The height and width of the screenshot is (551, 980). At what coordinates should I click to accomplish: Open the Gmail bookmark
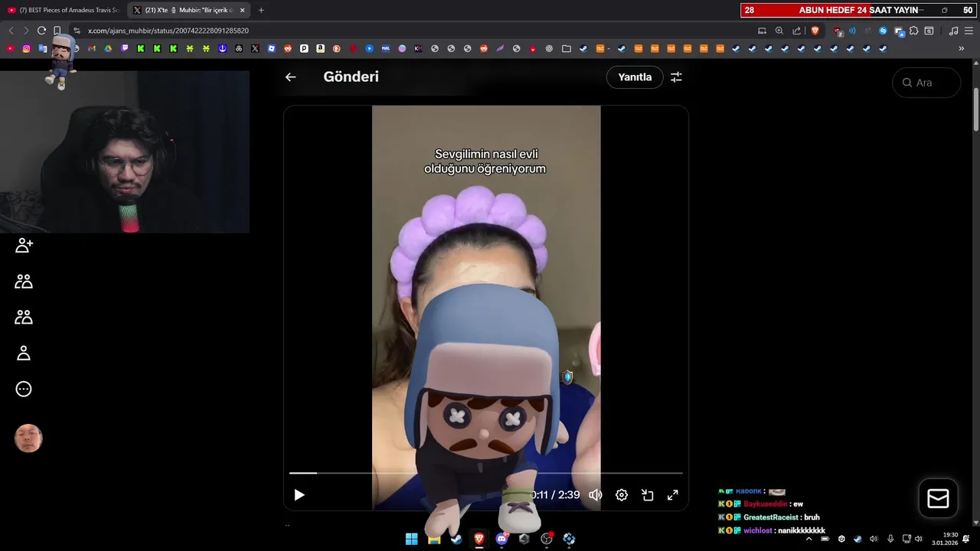92,48
